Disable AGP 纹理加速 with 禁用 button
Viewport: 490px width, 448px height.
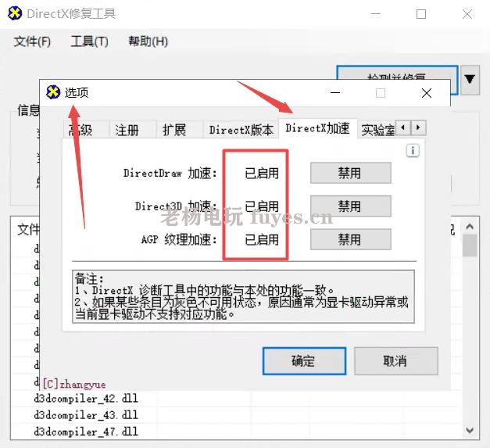click(x=351, y=239)
